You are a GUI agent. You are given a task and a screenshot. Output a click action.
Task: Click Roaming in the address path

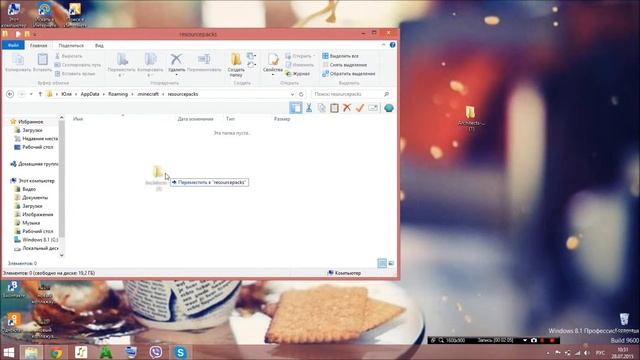tap(118, 94)
